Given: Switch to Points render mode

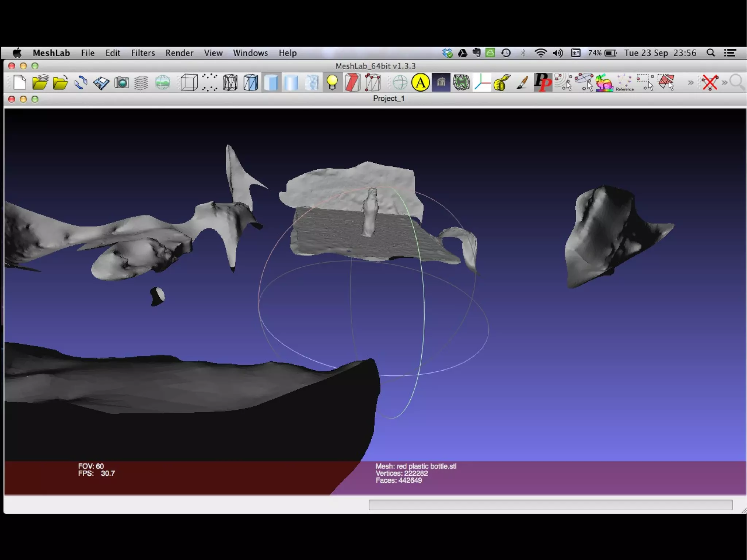Looking at the screenshot, I should 209,82.
